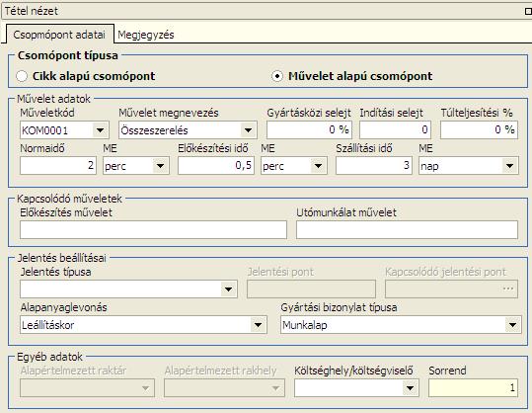Expand the Jelentés típusa dropdown
This screenshot has width=532, height=413.
coord(229,289)
